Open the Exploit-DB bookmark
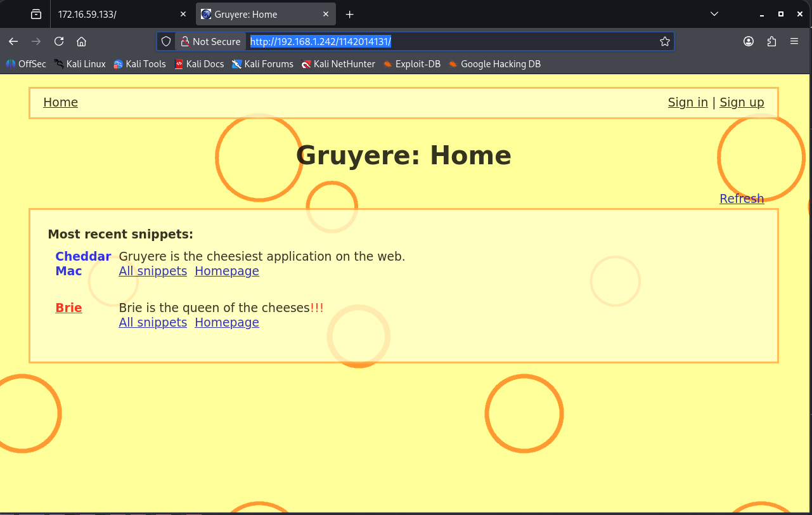Viewport: 812px width, 515px height. point(411,63)
